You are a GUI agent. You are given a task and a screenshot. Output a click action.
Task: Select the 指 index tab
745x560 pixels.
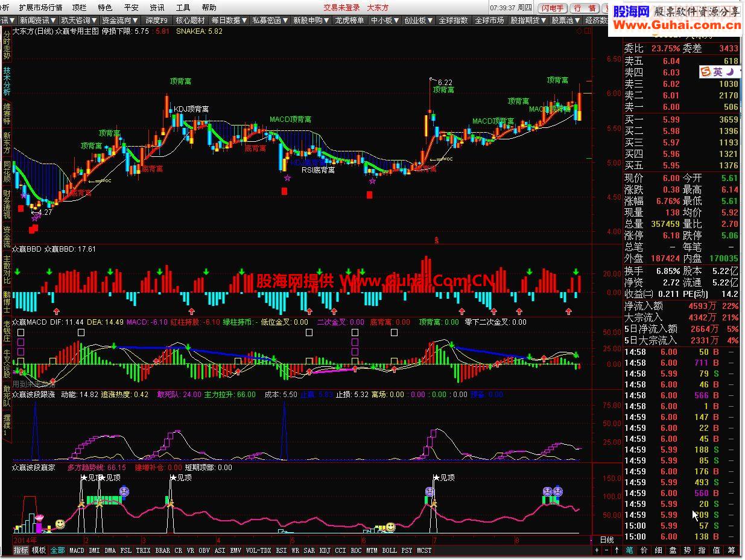702,550
